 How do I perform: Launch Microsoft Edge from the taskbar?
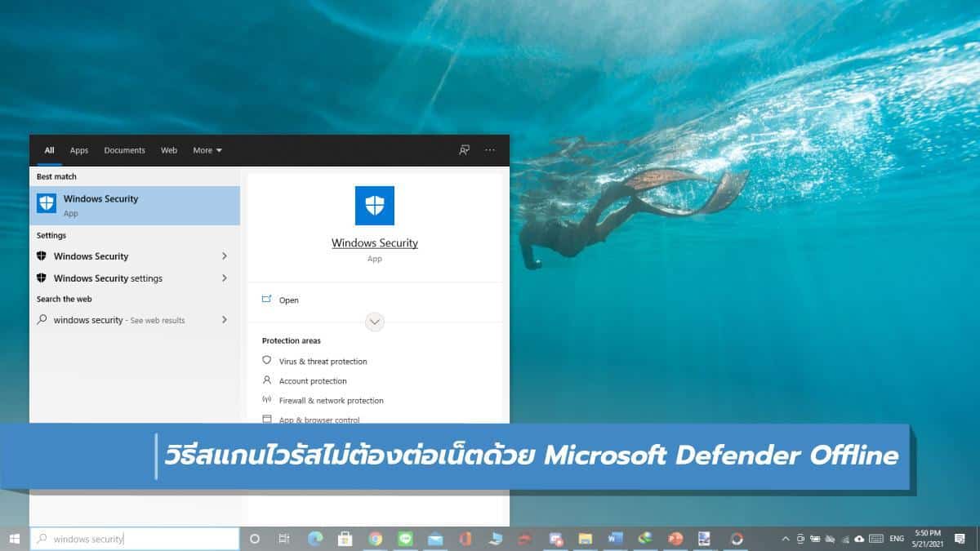tap(315, 539)
